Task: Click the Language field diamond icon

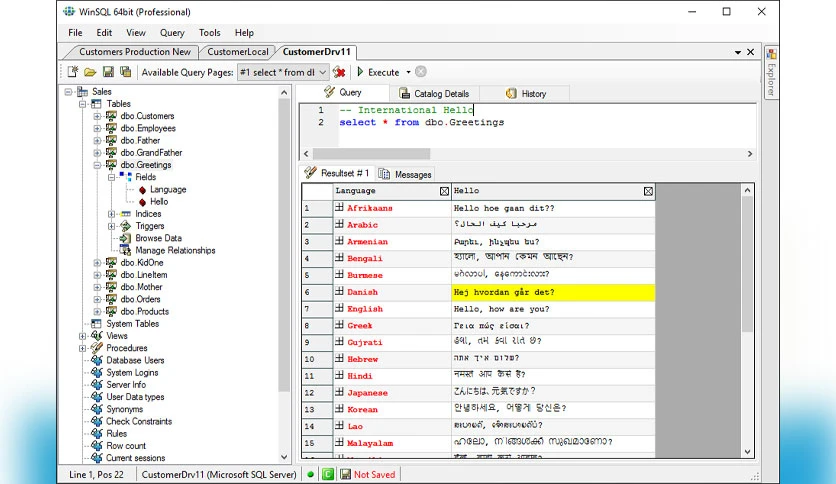Action: pyautogui.click(x=142, y=190)
